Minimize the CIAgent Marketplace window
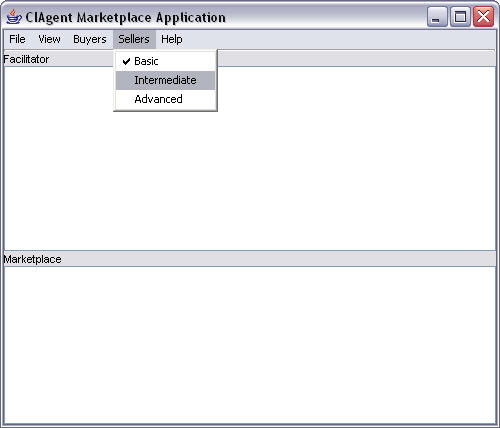This screenshot has width=500, height=428. (437, 16)
